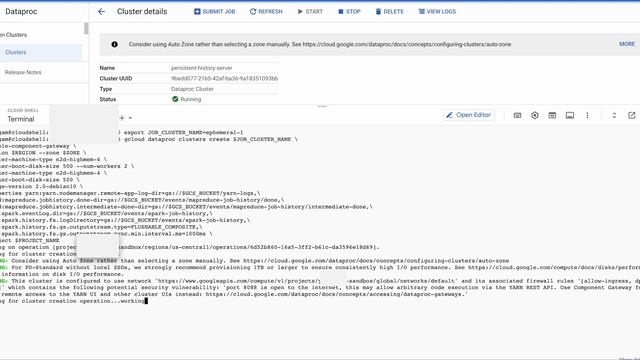Open the three-dot more menu in Cloud Shell
The height and width of the screenshot is (360, 640).
click(x=587, y=116)
